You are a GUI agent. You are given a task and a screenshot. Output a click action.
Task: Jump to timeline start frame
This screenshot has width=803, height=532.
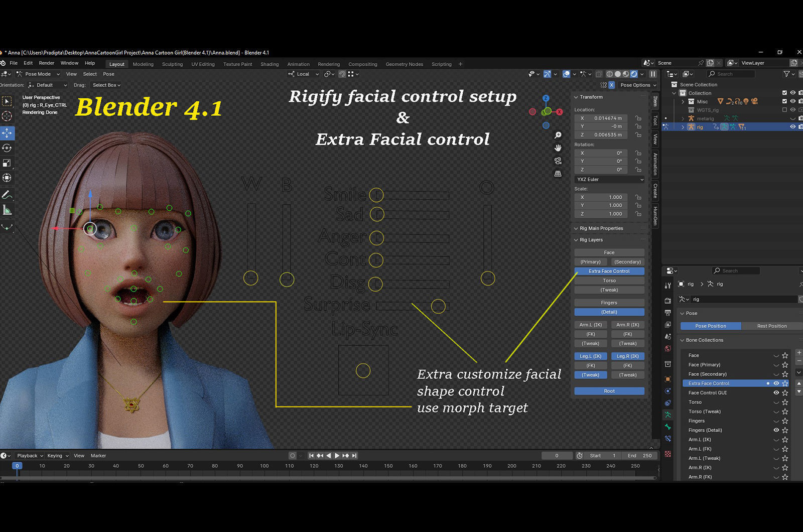[x=311, y=456]
